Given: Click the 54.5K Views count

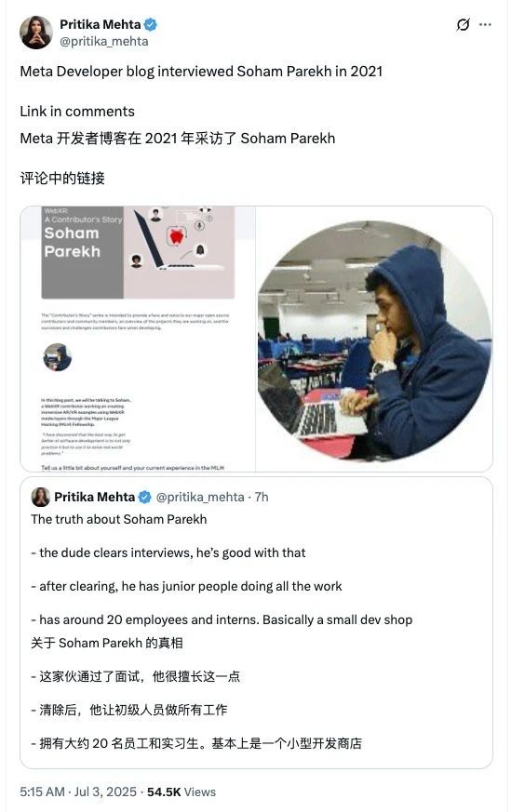Looking at the screenshot, I should click(x=182, y=792).
